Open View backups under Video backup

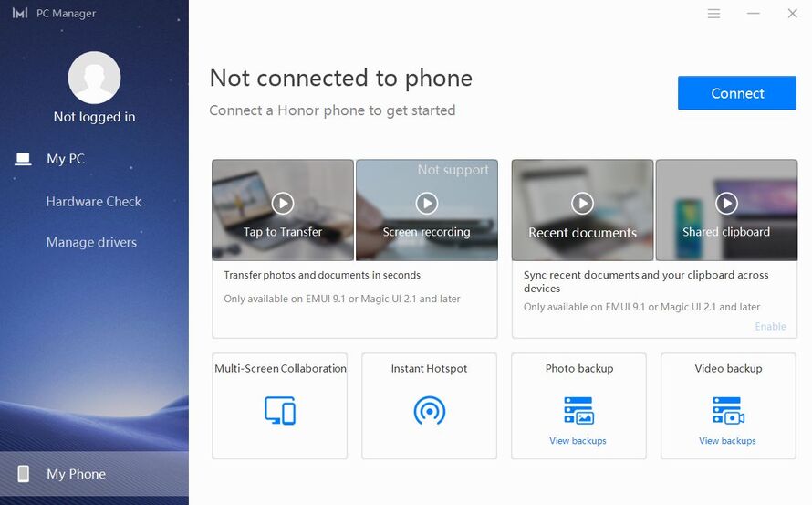click(727, 441)
